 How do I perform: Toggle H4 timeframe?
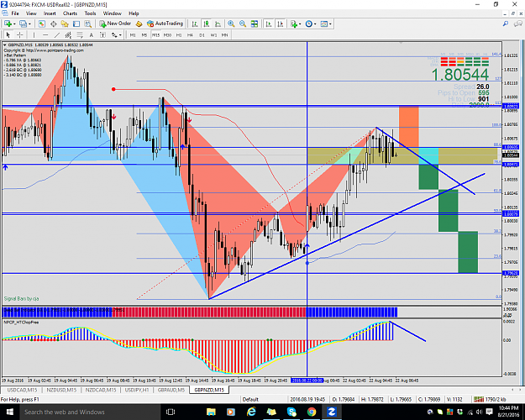pyautogui.click(x=190, y=34)
